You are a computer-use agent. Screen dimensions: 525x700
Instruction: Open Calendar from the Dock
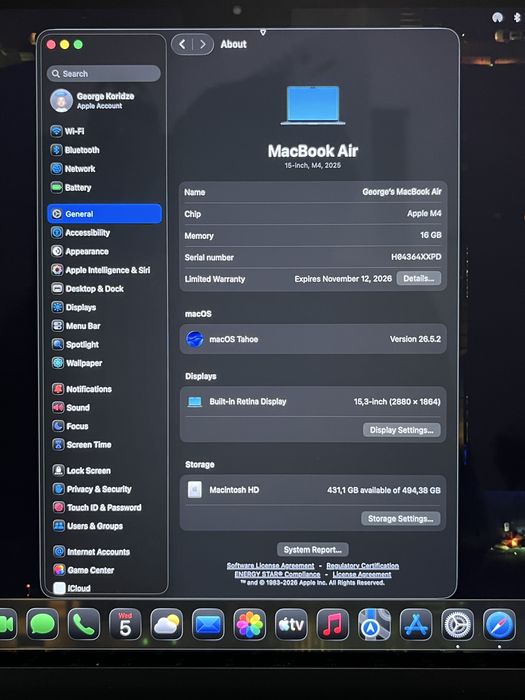click(x=125, y=624)
